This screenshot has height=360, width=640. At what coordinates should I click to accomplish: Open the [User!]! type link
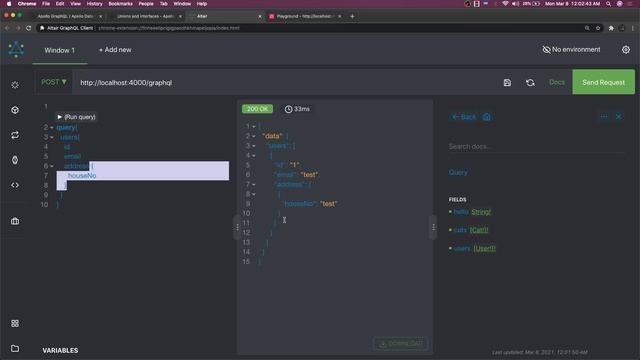[484, 248]
